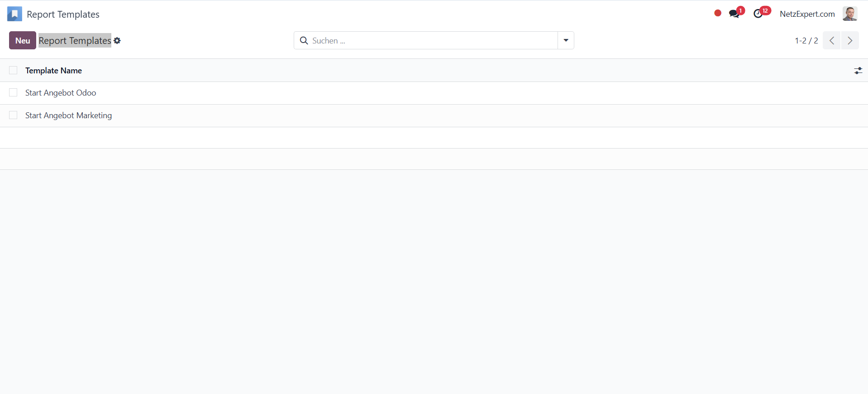Screen dimensions: 868x394
Task: Open optional column settings icon
Action: point(858,71)
